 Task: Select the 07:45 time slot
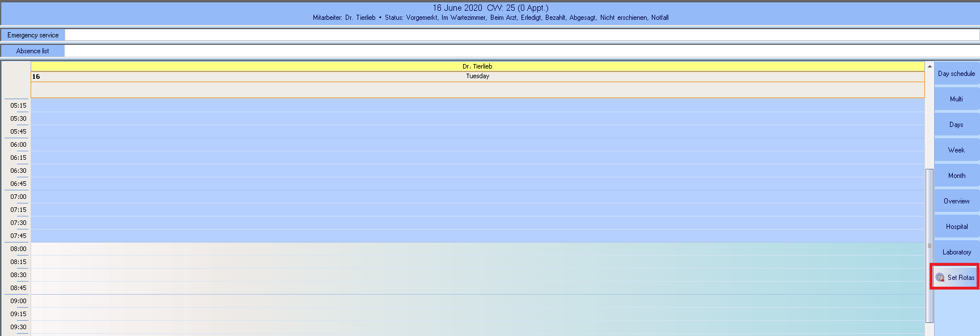477,236
